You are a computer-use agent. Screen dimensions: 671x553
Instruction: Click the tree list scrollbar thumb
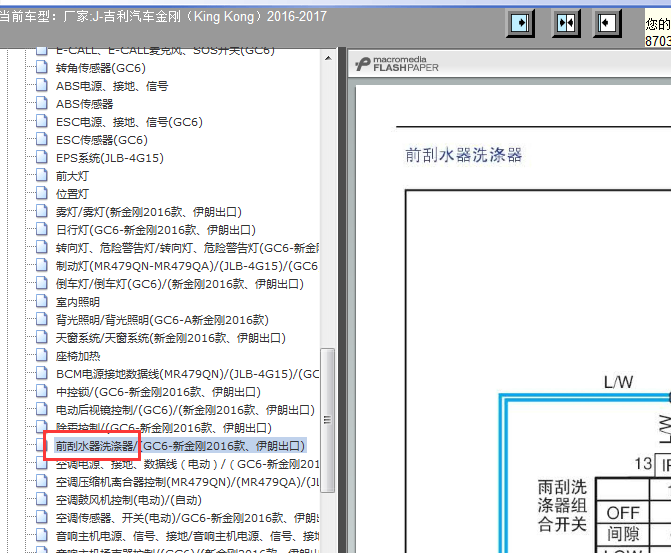(x=327, y=420)
